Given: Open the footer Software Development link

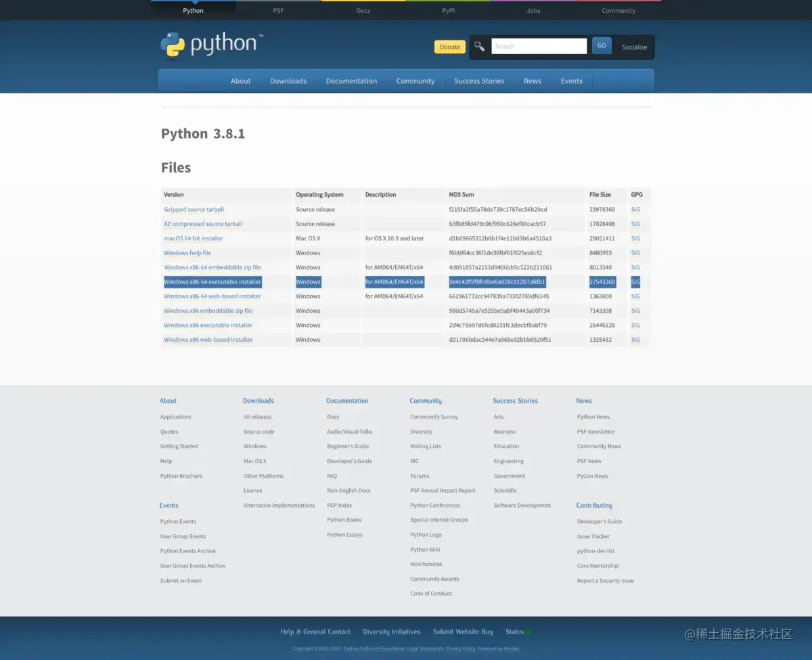Looking at the screenshot, I should coord(522,506).
